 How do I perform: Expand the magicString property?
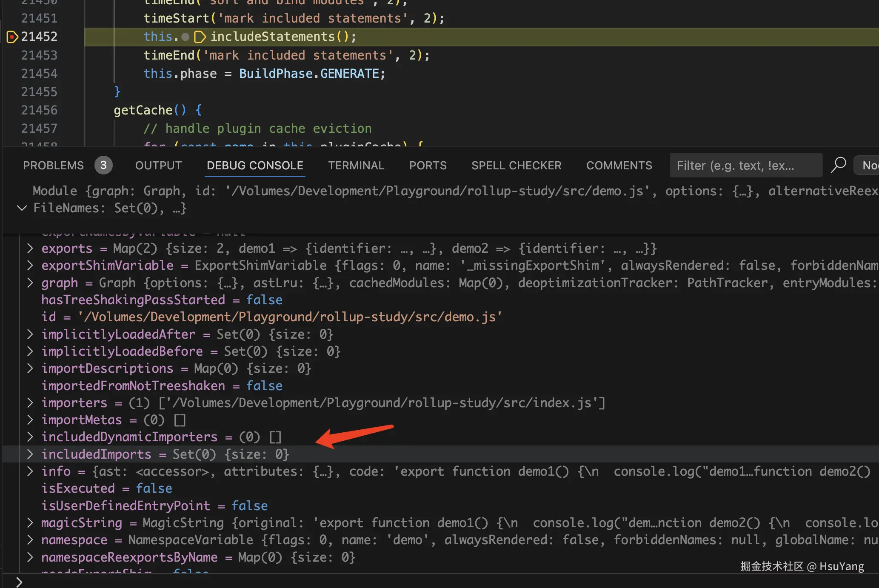[30, 523]
